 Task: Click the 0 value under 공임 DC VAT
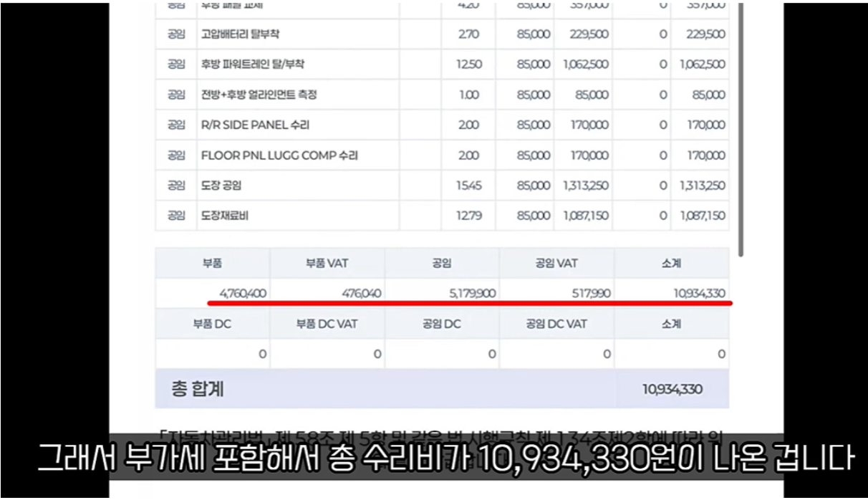(x=607, y=354)
